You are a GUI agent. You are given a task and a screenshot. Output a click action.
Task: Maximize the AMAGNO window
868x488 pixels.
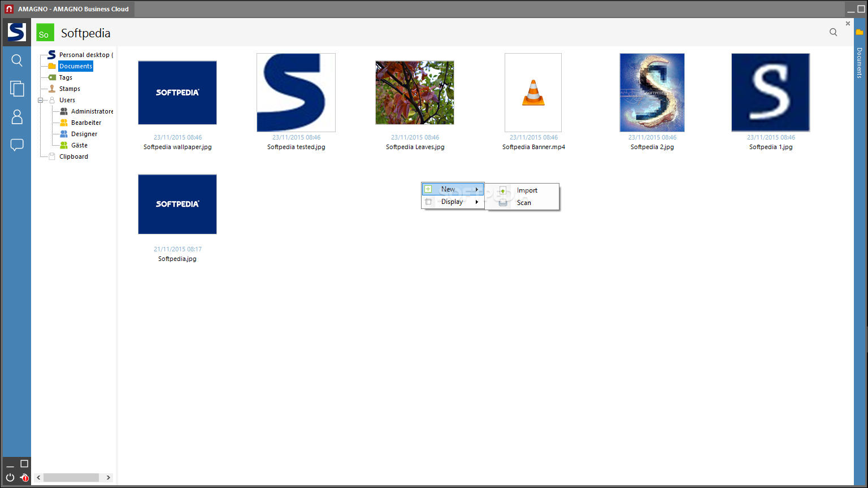[x=861, y=9]
